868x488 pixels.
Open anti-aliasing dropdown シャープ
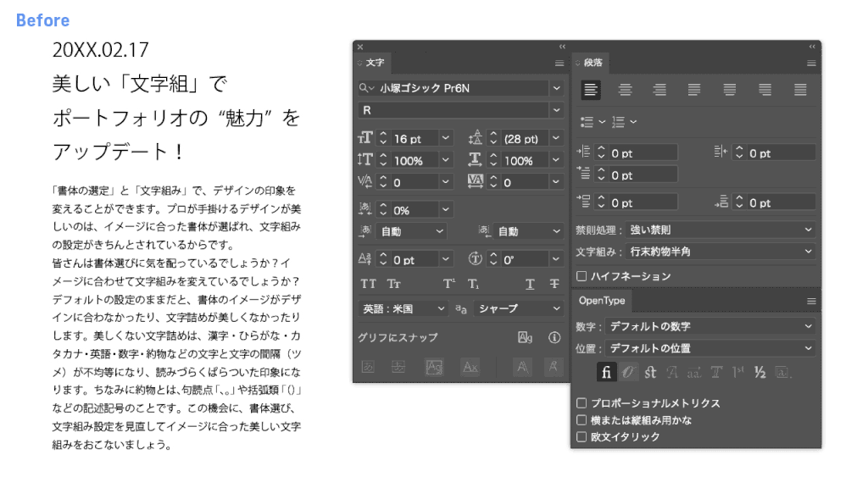pyautogui.click(x=520, y=308)
